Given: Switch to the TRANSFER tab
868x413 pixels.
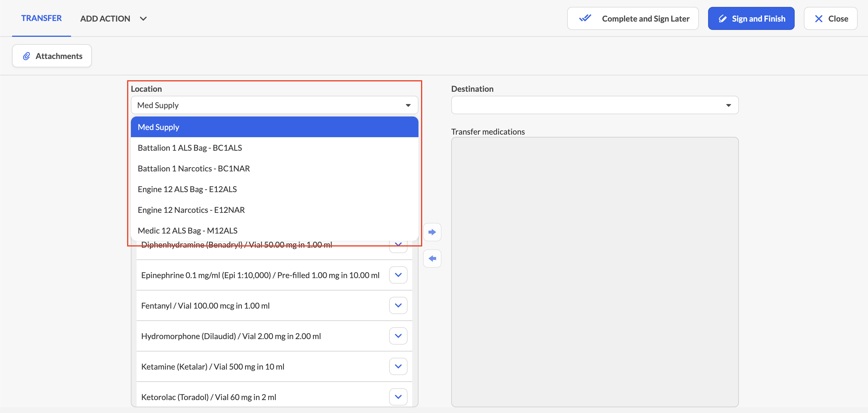Looking at the screenshot, I should tap(41, 18).
